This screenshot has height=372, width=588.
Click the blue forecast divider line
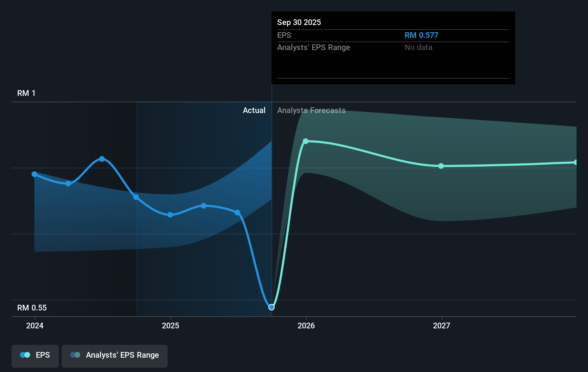[272, 200]
